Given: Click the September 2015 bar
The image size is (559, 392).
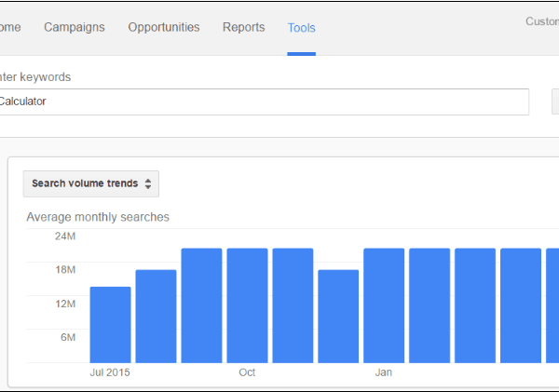Looking at the screenshot, I should coord(201,305).
